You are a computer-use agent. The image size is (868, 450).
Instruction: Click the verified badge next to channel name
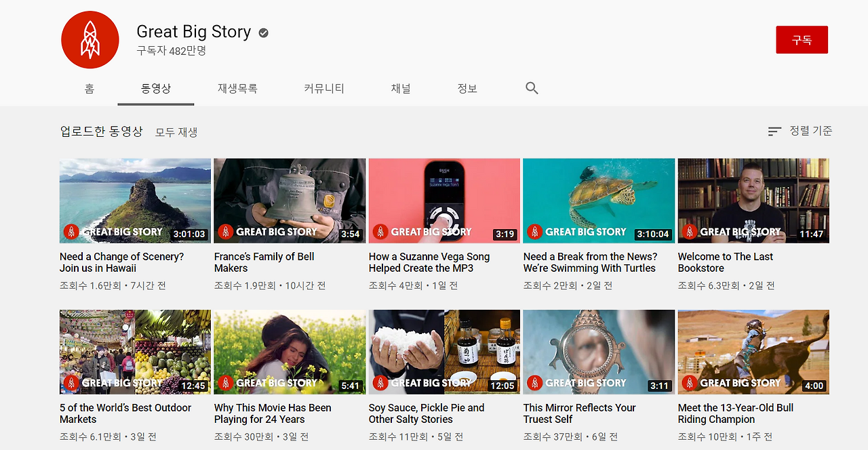click(263, 33)
